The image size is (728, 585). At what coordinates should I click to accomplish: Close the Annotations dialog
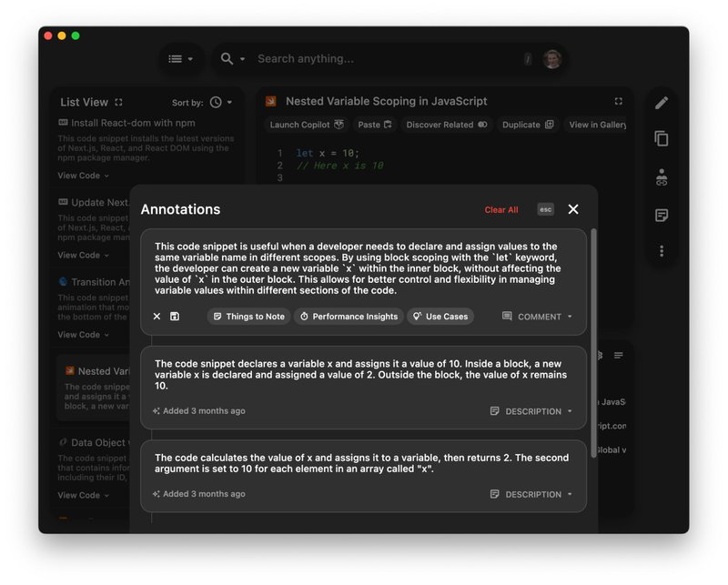pos(573,209)
